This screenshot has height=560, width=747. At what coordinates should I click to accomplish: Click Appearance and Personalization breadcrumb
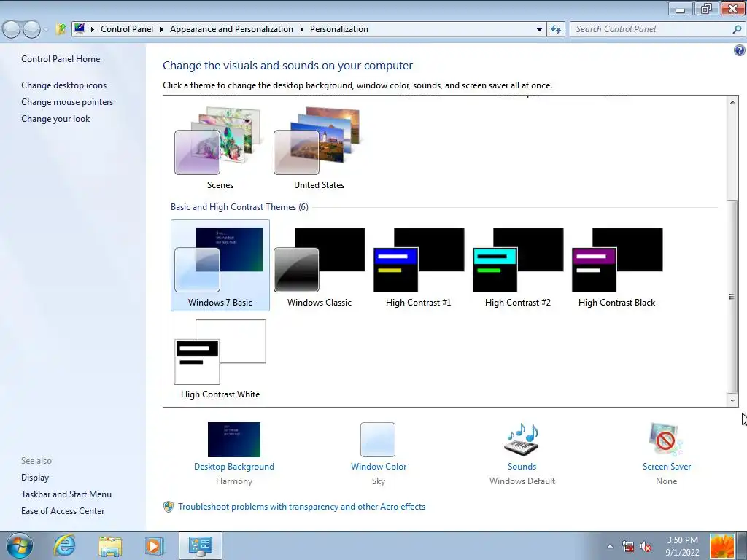231,29
